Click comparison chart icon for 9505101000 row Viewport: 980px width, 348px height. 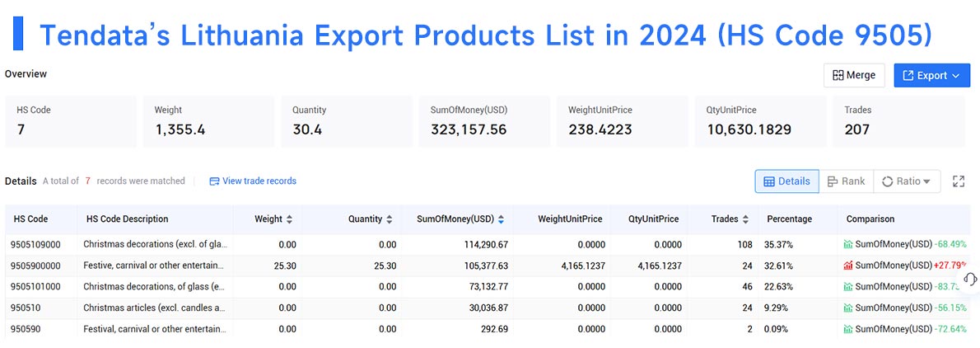click(848, 287)
